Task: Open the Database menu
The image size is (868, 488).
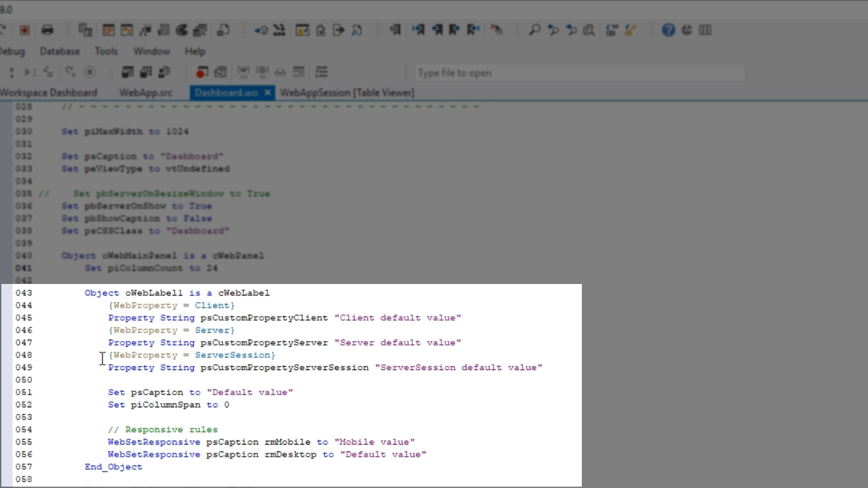Action: point(60,52)
